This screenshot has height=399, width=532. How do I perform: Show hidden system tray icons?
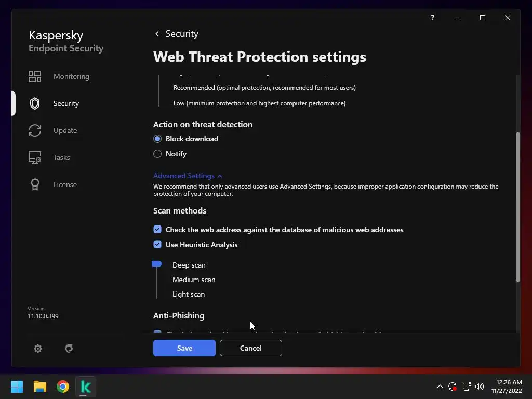coord(440,387)
